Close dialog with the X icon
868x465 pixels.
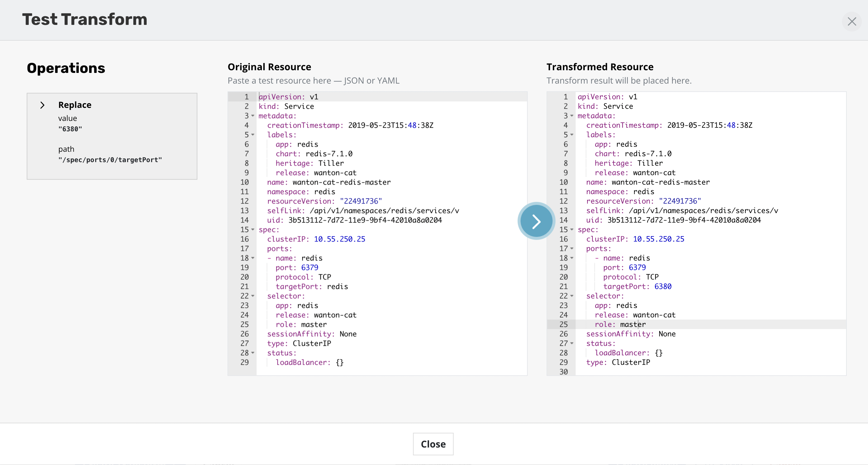pyautogui.click(x=851, y=22)
